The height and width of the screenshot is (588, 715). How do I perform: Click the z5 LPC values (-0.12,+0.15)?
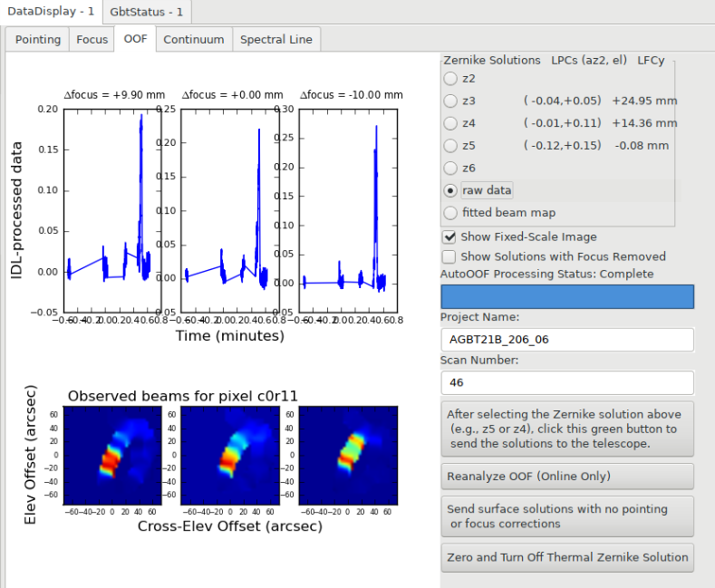[562, 145]
